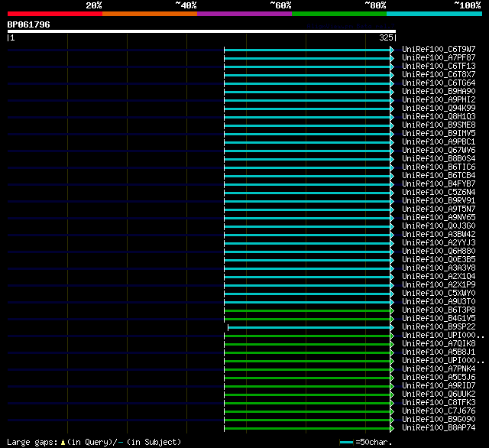Select hit label UniRef100_B4G1V5

[x=439, y=319]
